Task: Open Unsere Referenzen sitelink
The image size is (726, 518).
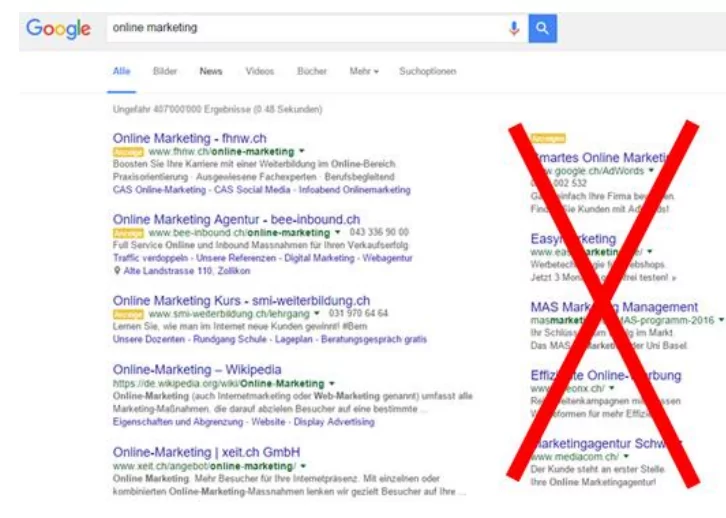Action: point(236,258)
